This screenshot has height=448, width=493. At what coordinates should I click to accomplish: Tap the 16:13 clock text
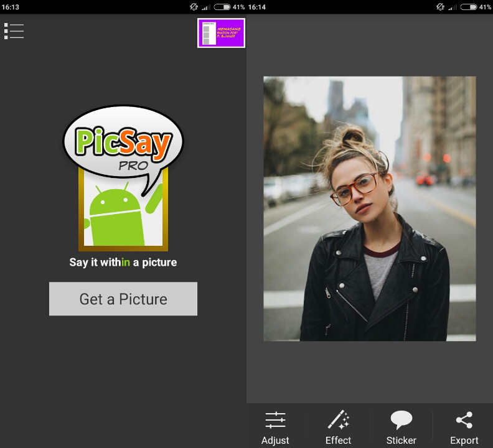(x=11, y=7)
